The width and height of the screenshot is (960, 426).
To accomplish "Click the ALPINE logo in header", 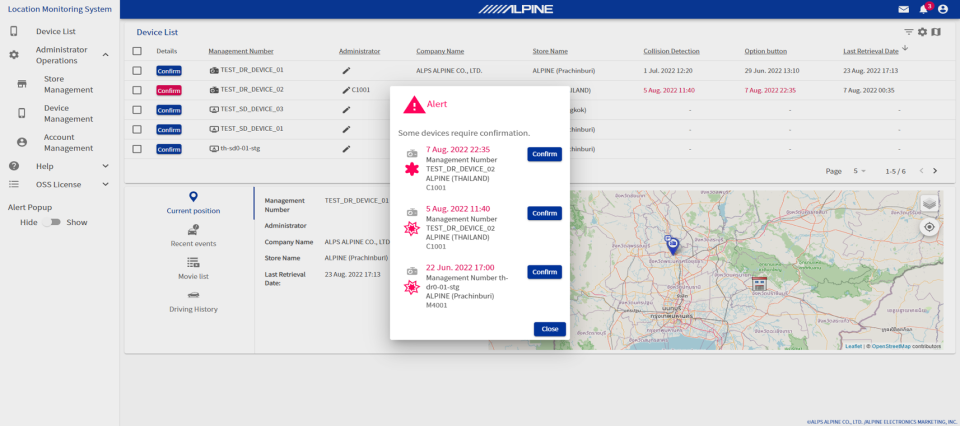I will coord(516,9).
